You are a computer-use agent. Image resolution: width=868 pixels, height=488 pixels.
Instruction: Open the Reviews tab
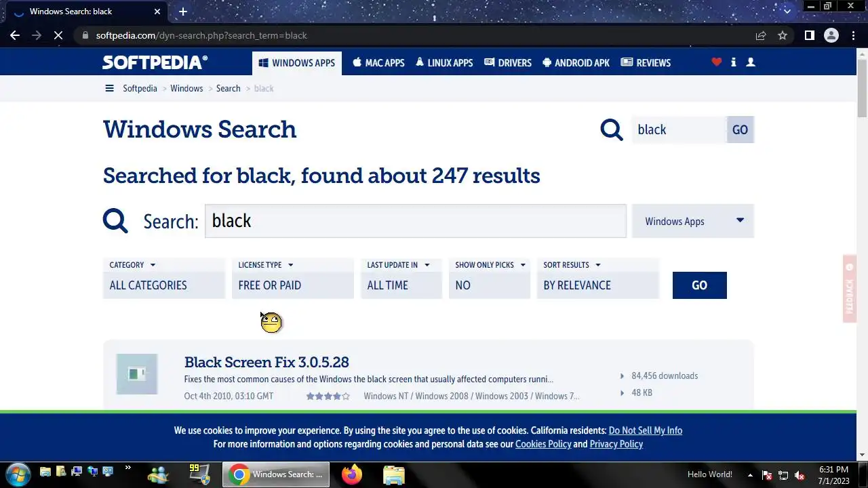click(646, 62)
